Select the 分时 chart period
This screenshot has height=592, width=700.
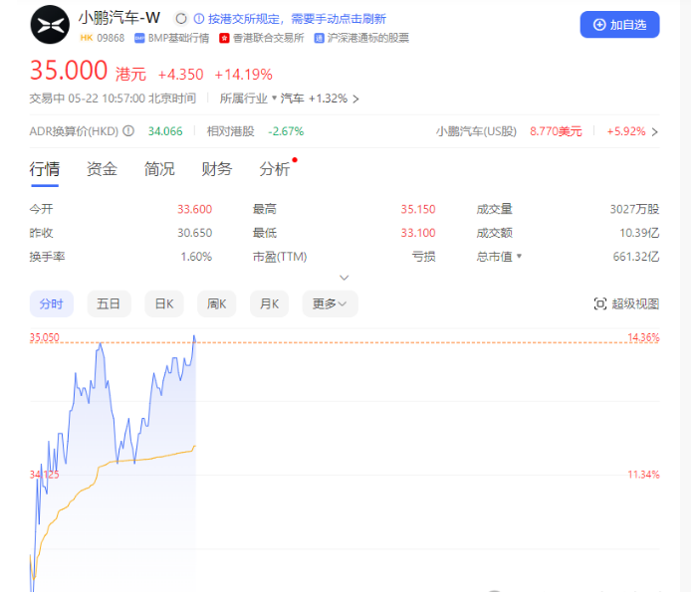click(52, 303)
